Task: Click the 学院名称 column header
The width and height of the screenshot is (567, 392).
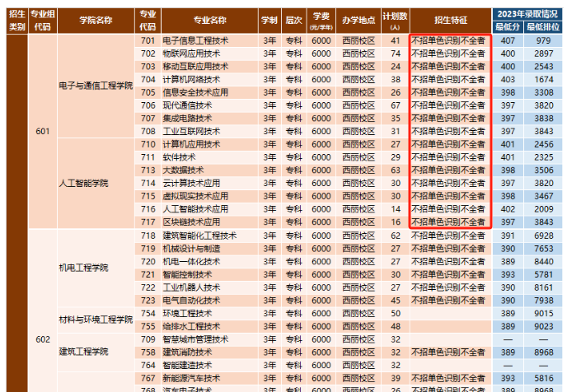Action: 96,21
